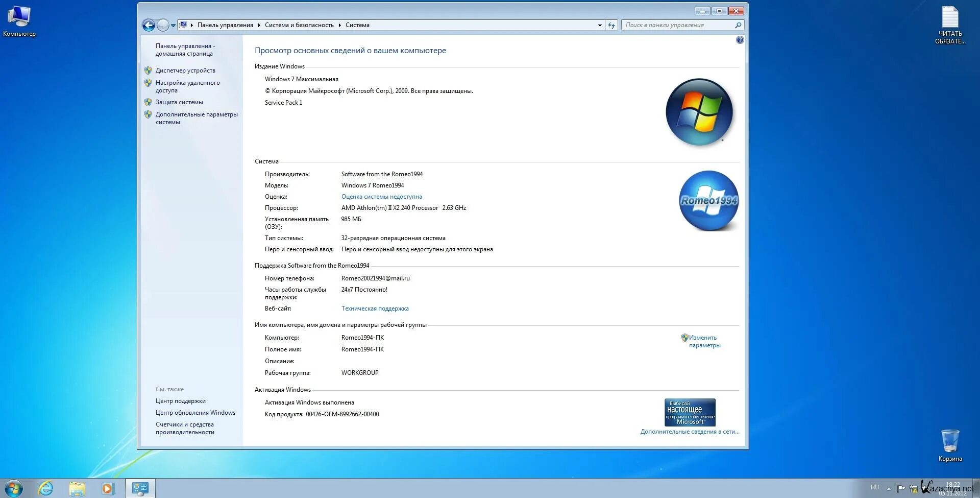The image size is (980, 498).
Task: Minimize the Система window
Action: 702,11
